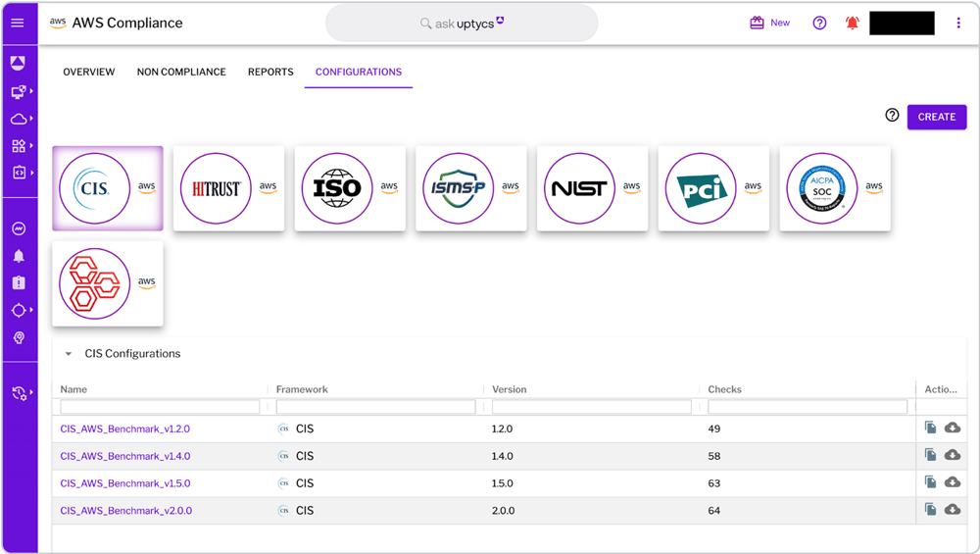Image resolution: width=980 pixels, height=554 pixels.
Task: Select the ISMS-P framework card
Action: [x=471, y=188]
